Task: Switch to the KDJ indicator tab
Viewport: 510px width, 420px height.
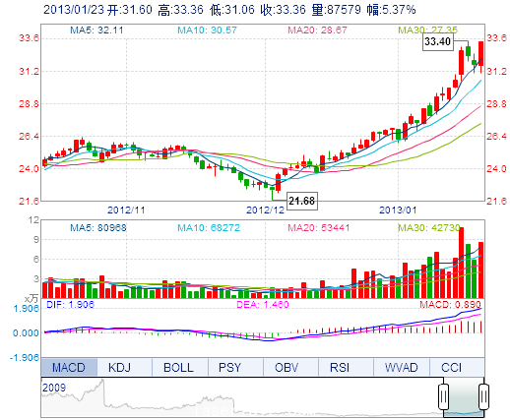Action: [120, 367]
